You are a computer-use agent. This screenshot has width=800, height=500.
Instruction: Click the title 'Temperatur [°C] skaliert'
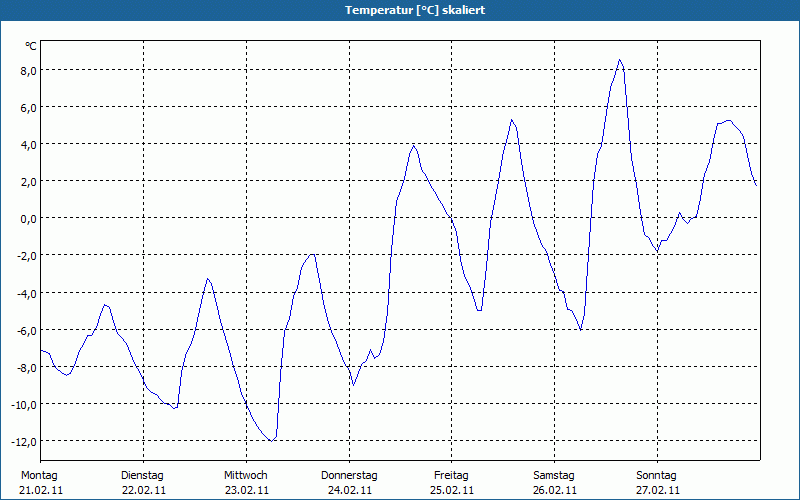point(415,10)
